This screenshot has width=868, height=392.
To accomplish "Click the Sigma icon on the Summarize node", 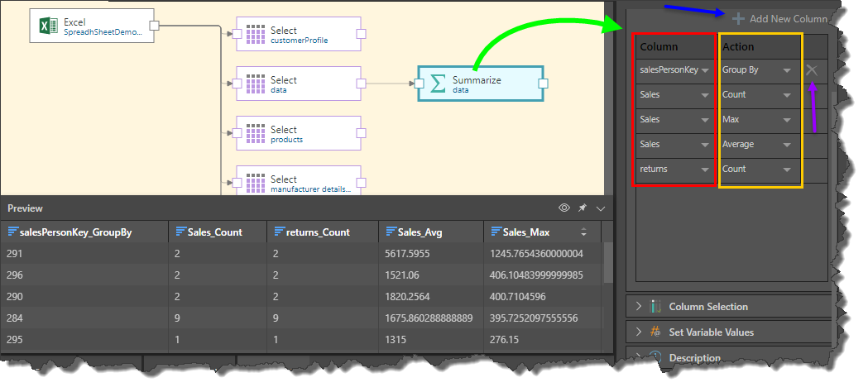I will click(439, 84).
